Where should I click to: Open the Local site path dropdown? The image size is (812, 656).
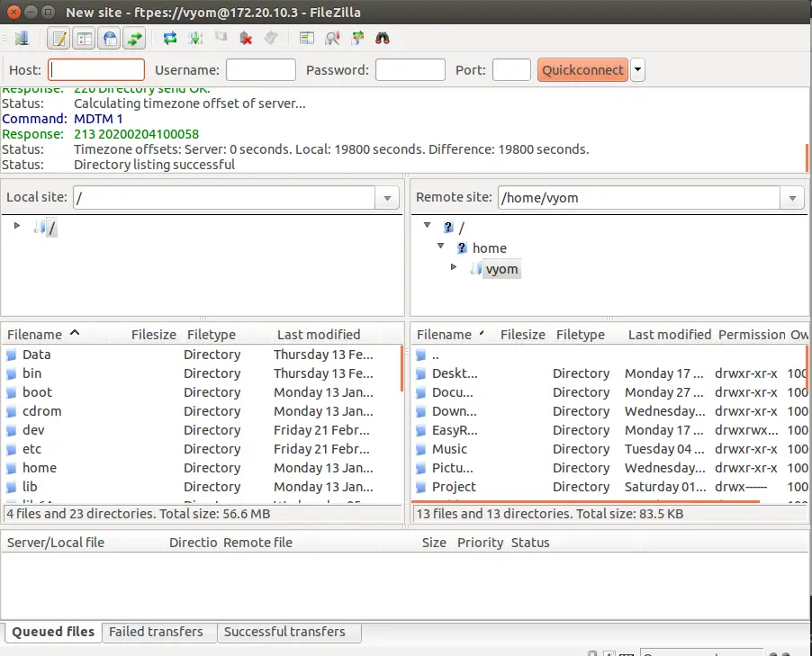pyautogui.click(x=387, y=198)
